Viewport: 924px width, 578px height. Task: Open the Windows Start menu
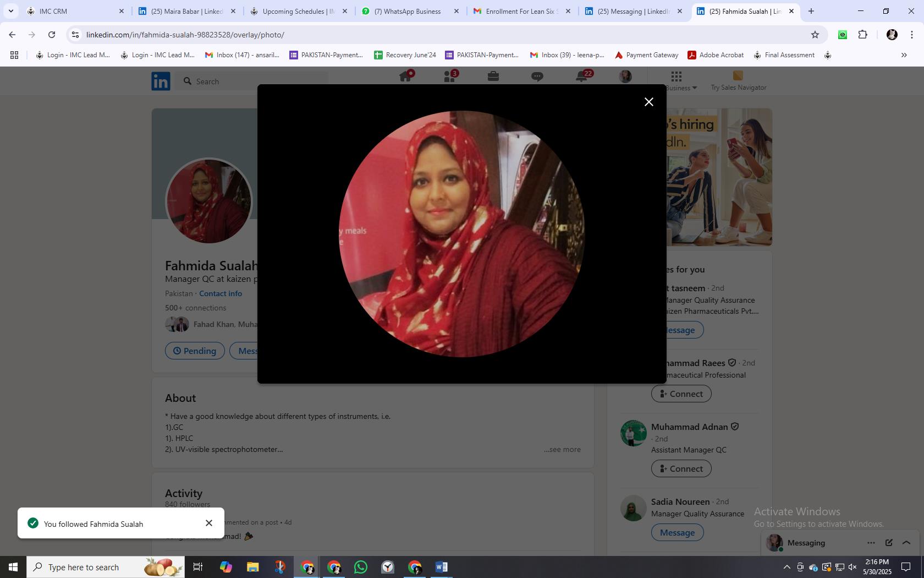(13, 567)
